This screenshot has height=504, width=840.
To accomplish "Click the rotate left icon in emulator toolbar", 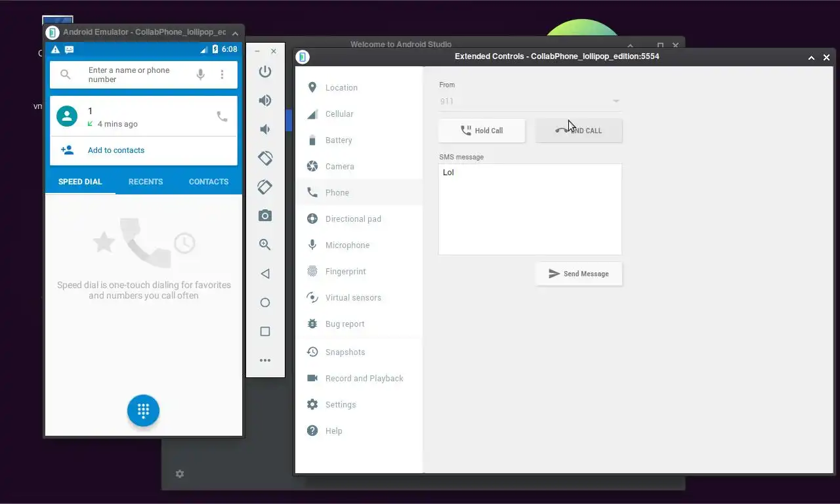I will click(265, 158).
